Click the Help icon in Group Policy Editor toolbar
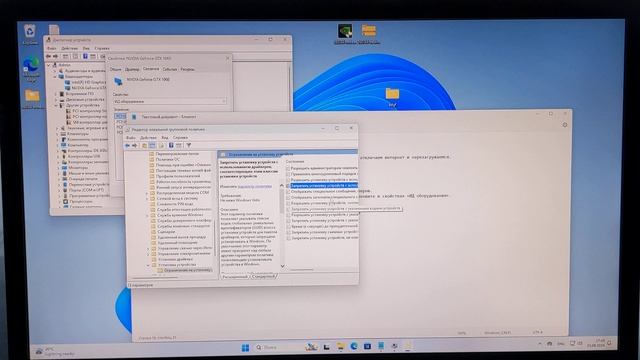 coord(171,145)
